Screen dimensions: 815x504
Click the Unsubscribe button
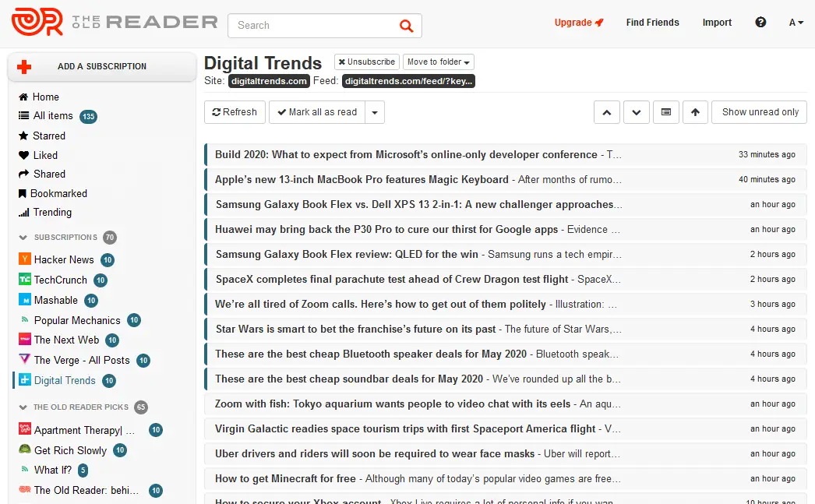point(366,62)
